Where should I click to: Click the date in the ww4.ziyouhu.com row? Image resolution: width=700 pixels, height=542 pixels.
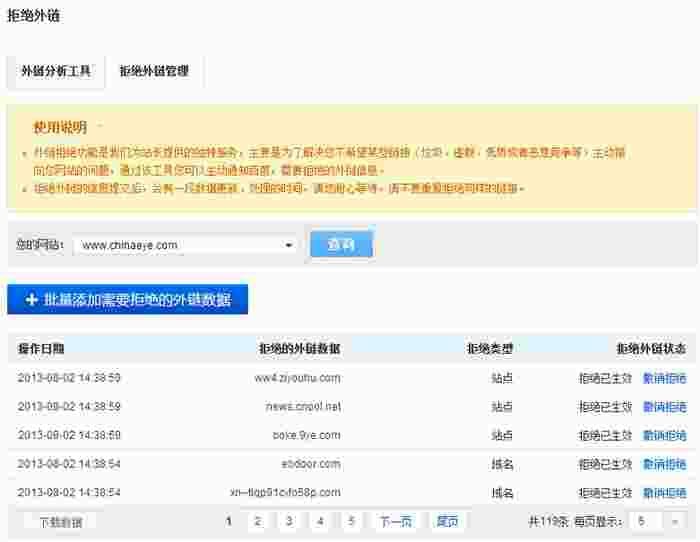69,378
